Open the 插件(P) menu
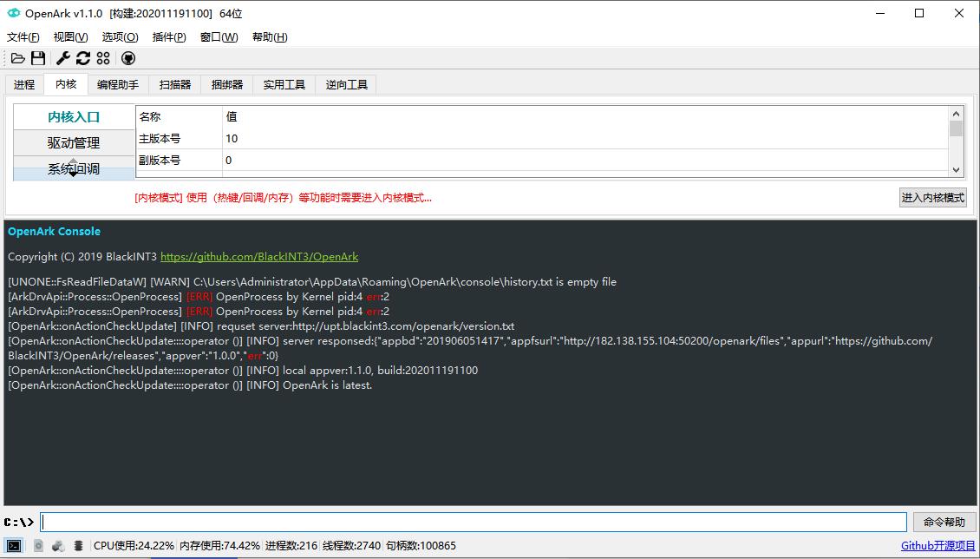 169,37
